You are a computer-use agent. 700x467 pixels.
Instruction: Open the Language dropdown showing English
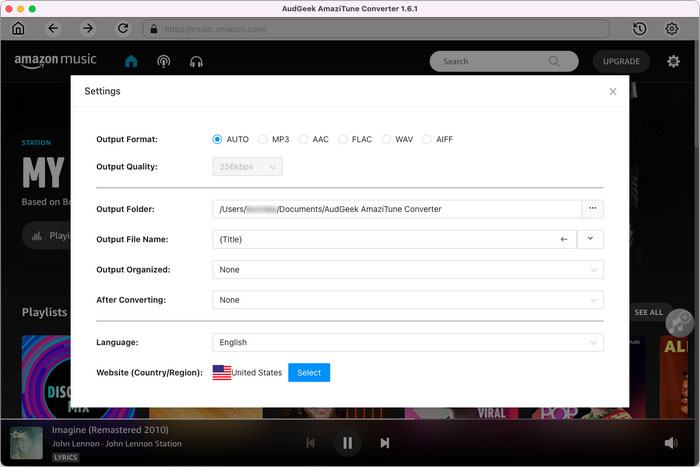point(408,342)
